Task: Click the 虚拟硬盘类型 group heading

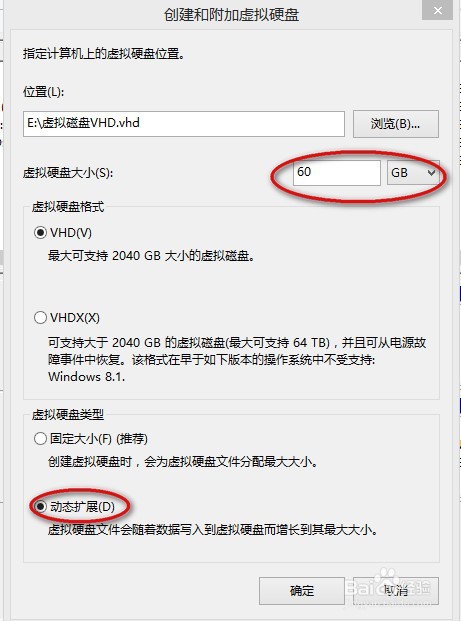Action: 68,414
